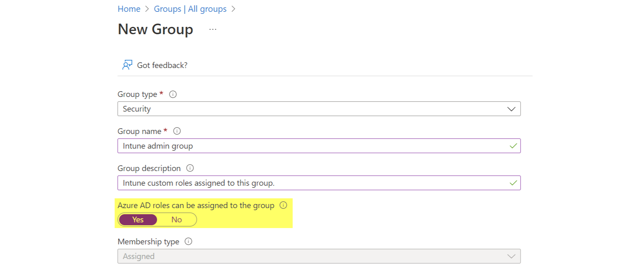Select No for Azure AD role assignment
The image size is (644, 270).
tap(176, 220)
